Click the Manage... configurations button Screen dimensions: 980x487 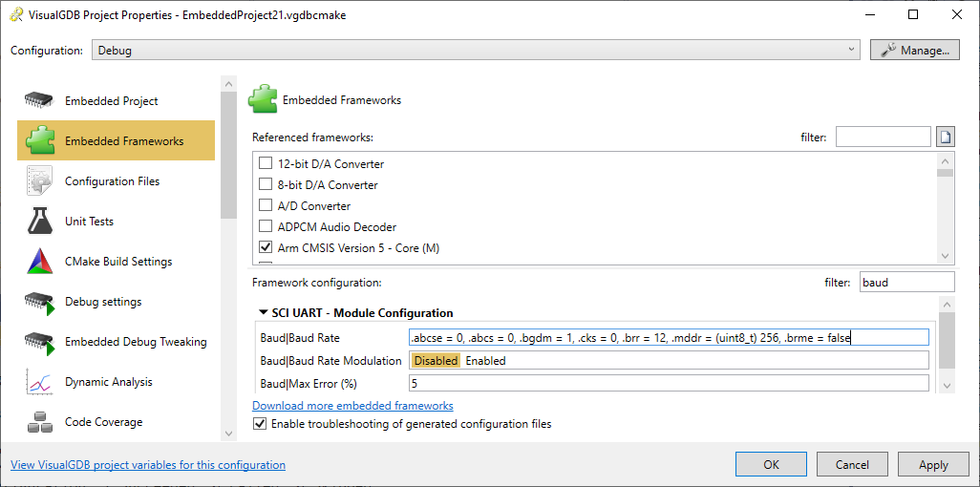tap(914, 50)
